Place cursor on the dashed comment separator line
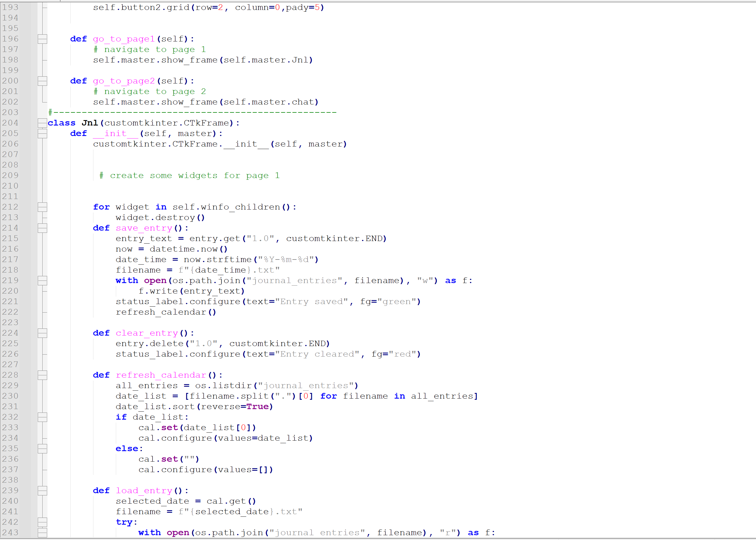The height and width of the screenshot is (540, 756). point(193,112)
